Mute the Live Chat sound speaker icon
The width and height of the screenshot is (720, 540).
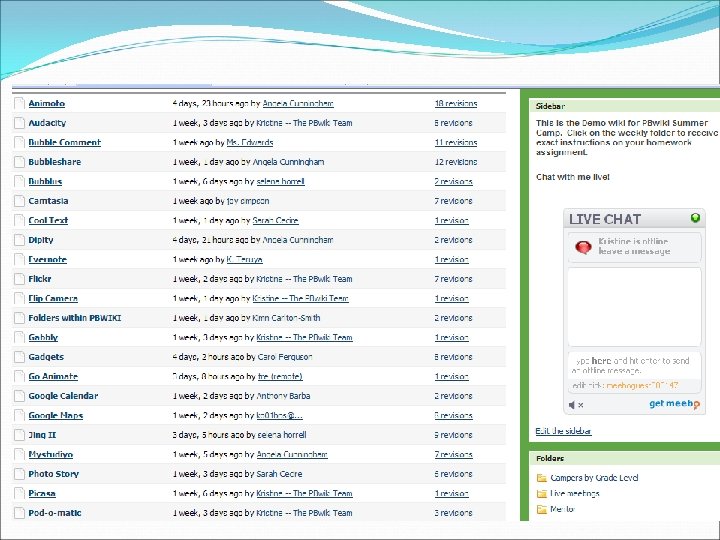point(572,405)
